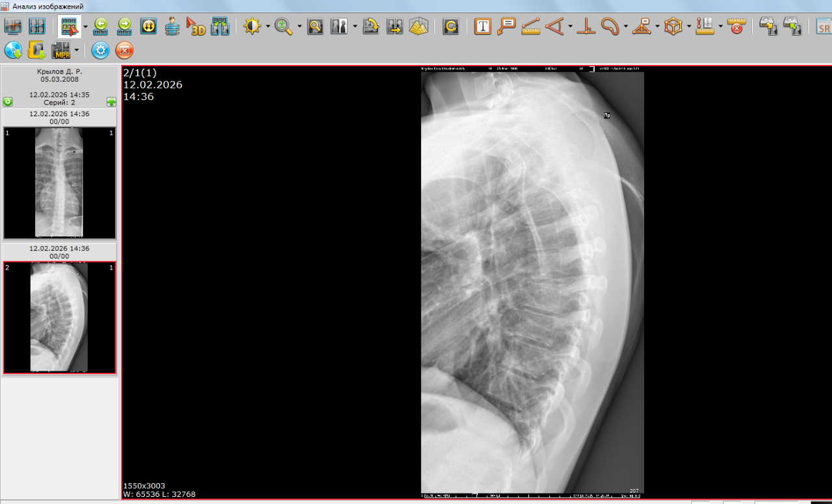Go to previous series with green left arrow
Image resolution: width=832 pixels, height=504 pixels.
click(x=101, y=27)
